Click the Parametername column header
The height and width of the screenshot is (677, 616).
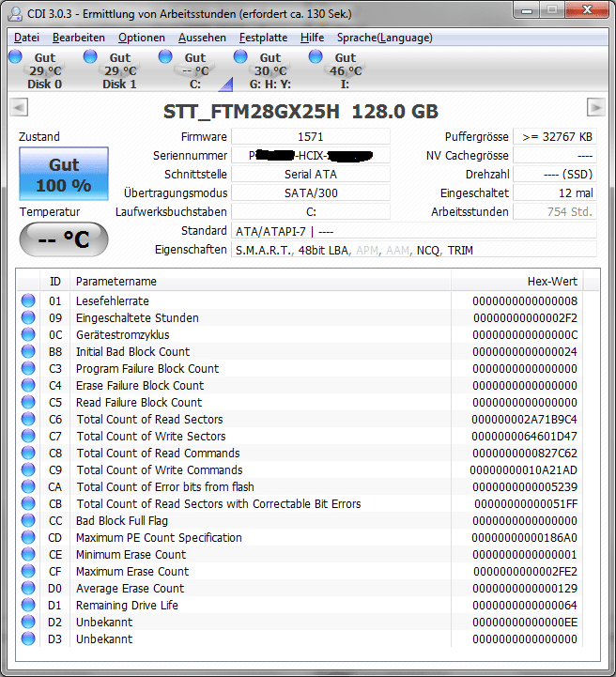[261, 282]
